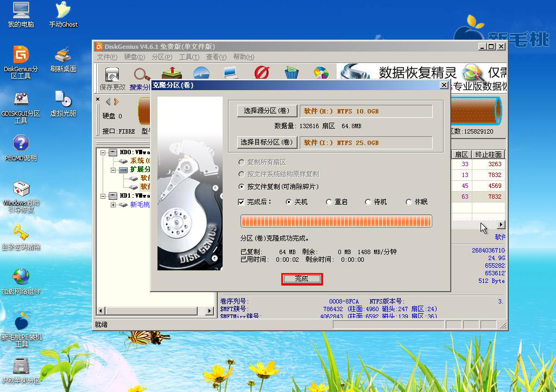Choose the 待机 radio button
Viewport: 556px width, 392px height.
click(x=376, y=202)
